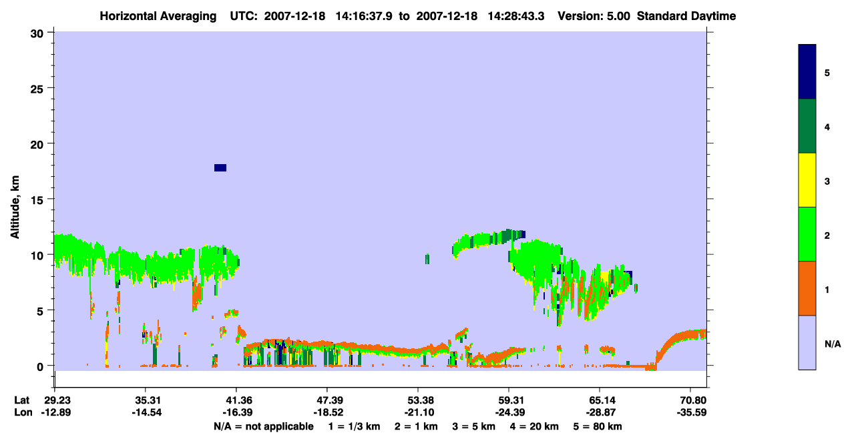Click the 'Lat' row label
The image size is (868, 445).
21,400
